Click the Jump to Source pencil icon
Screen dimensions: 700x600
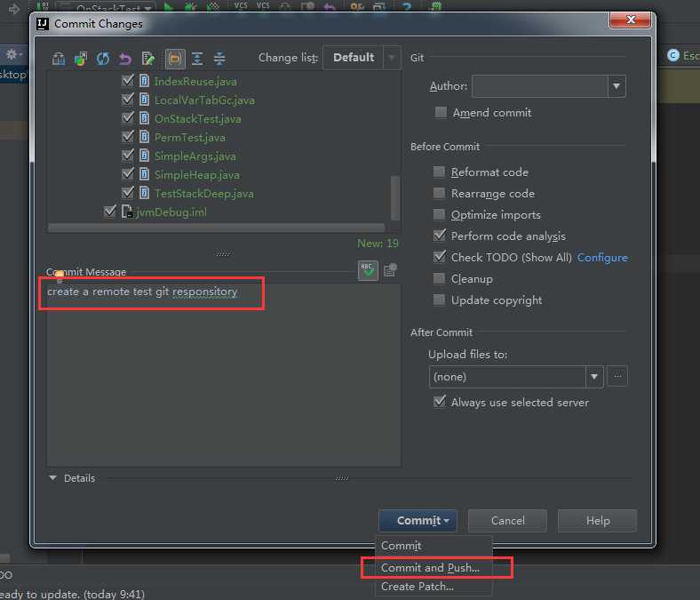click(x=148, y=58)
